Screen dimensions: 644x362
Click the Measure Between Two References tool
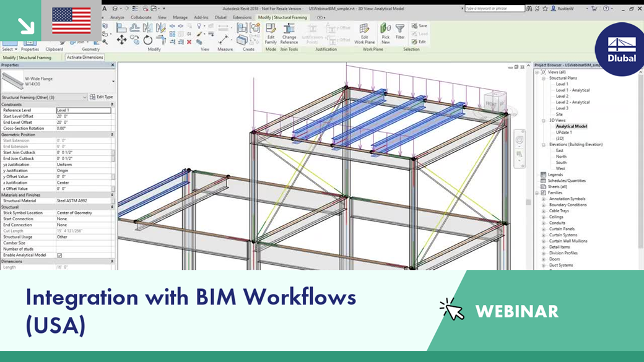223,40
